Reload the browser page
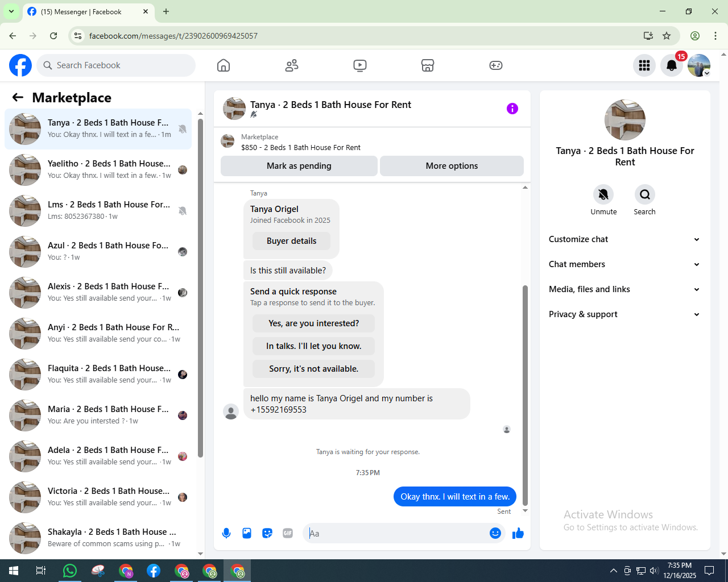728x582 pixels. [53, 36]
